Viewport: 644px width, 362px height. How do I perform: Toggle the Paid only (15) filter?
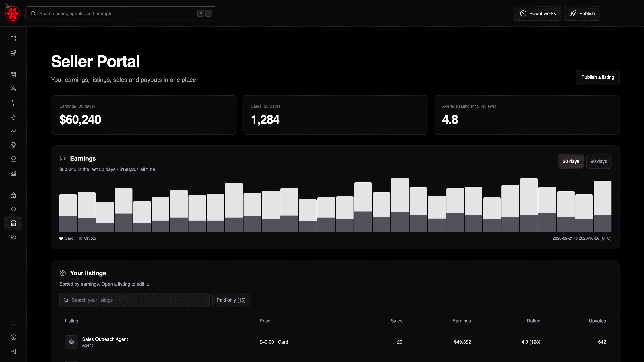(231, 300)
